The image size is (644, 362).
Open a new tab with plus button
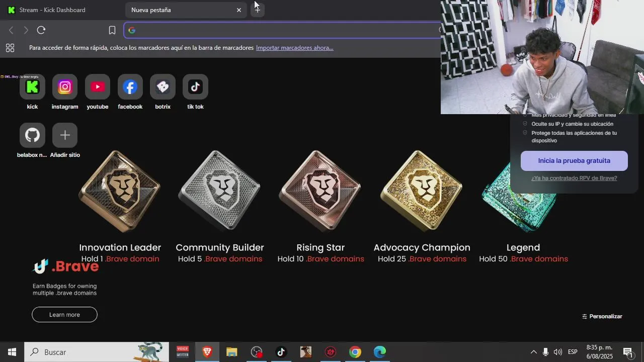click(257, 10)
